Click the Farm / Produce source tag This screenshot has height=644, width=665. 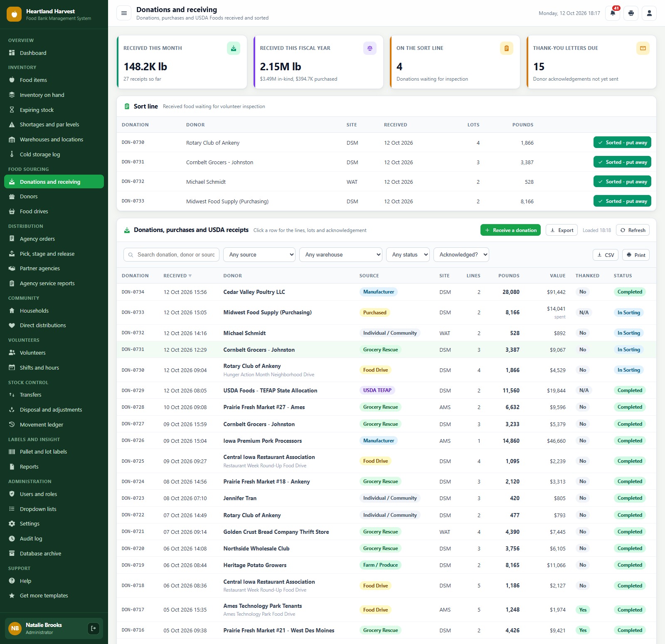click(380, 565)
